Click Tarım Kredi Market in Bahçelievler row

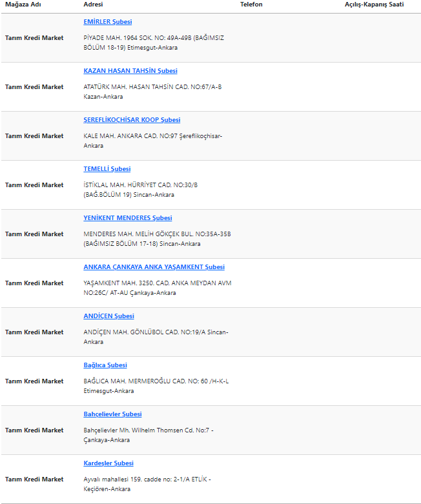[34, 430]
